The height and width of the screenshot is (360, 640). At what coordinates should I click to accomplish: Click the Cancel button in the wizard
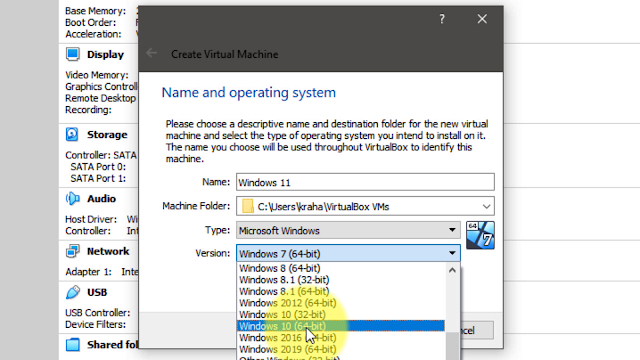click(477, 330)
